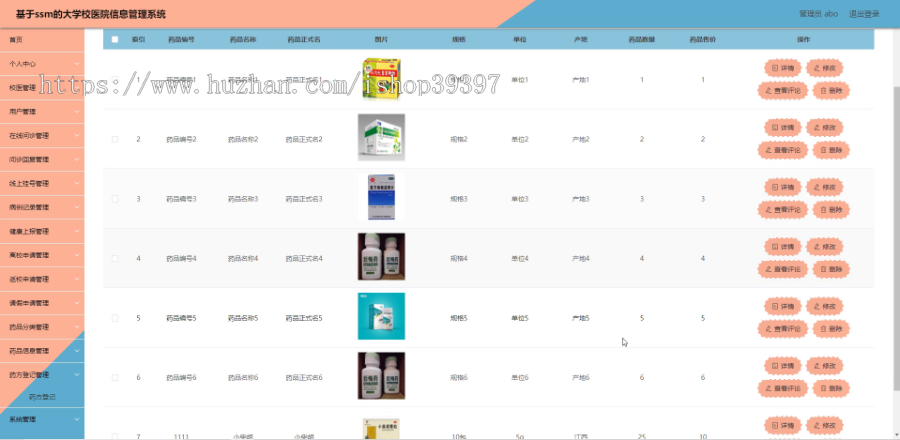The width and height of the screenshot is (900, 440).
Task: Open the 请假申请管理 menu item
Action: click(x=42, y=303)
